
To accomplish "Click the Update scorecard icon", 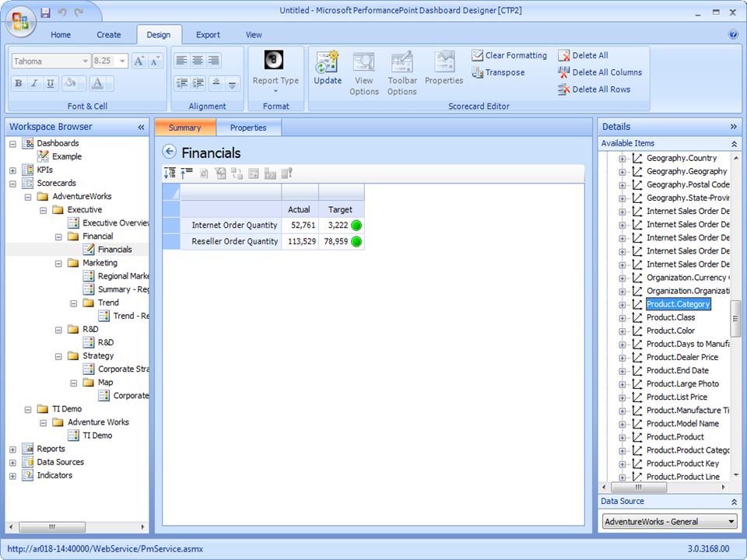I will point(328,68).
